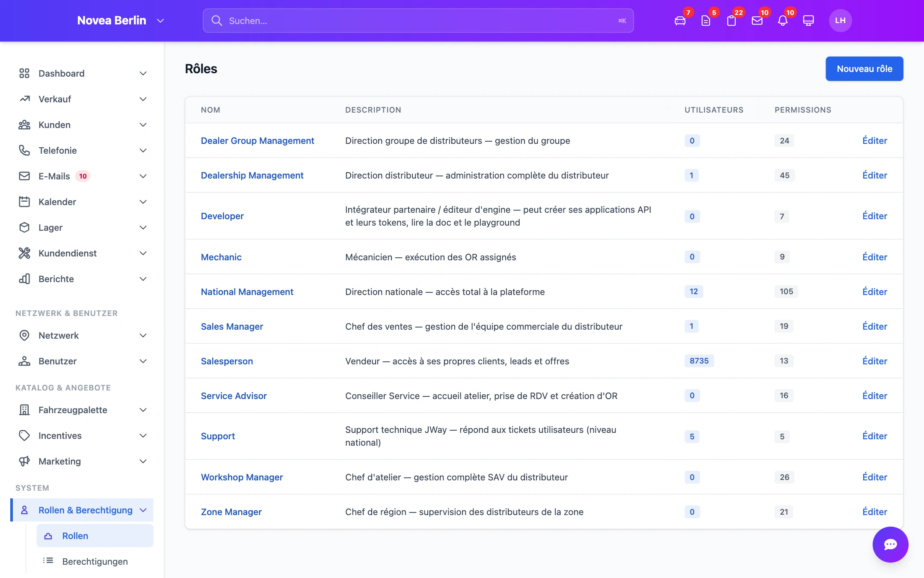Open the vehicle notifications car icon

click(x=680, y=21)
